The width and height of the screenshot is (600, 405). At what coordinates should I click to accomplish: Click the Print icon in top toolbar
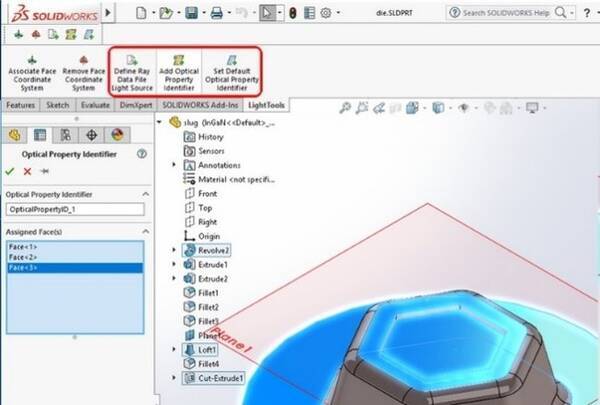217,13
